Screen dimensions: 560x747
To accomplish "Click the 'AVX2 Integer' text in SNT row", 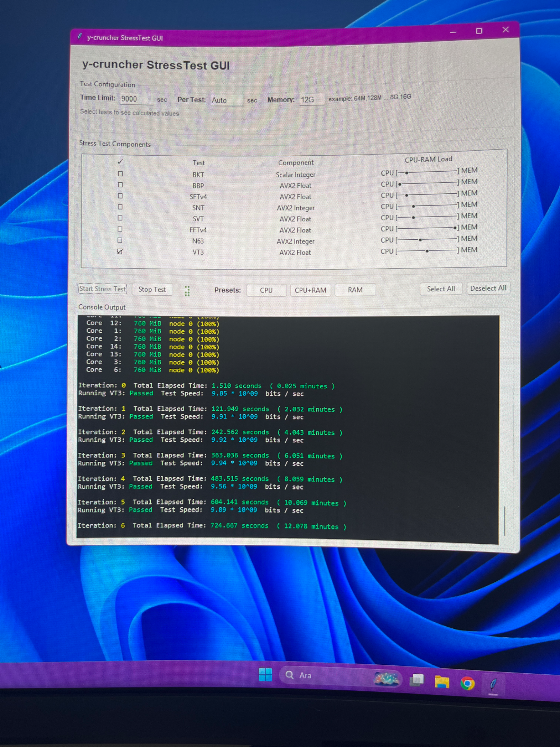I will (296, 208).
